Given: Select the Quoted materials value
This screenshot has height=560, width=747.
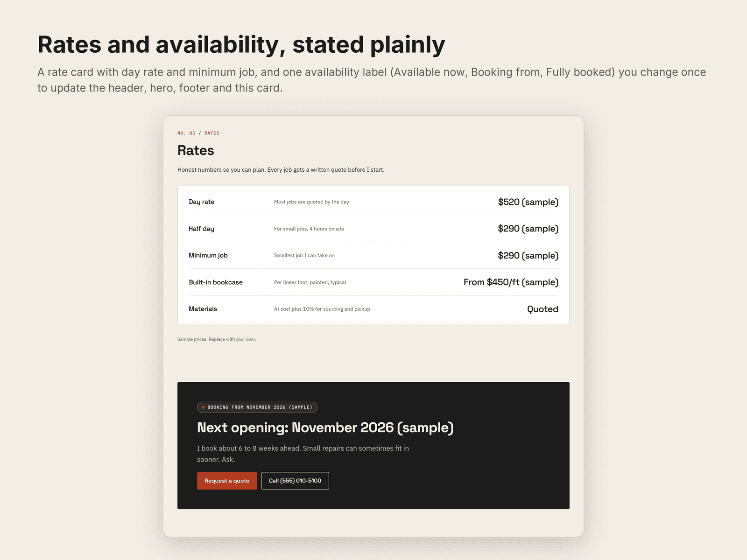Looking at the screenshot, I should click(543, 309).
